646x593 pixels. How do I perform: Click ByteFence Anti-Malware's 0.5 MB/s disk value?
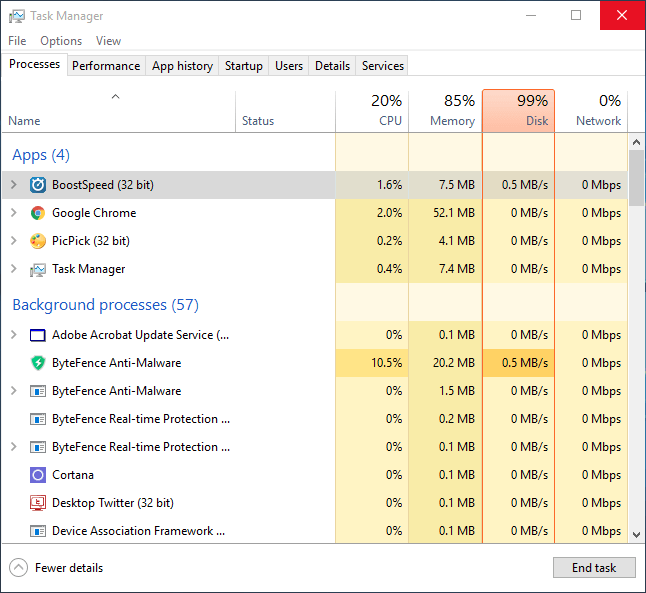pyautogui.click(x=525, y=363)
